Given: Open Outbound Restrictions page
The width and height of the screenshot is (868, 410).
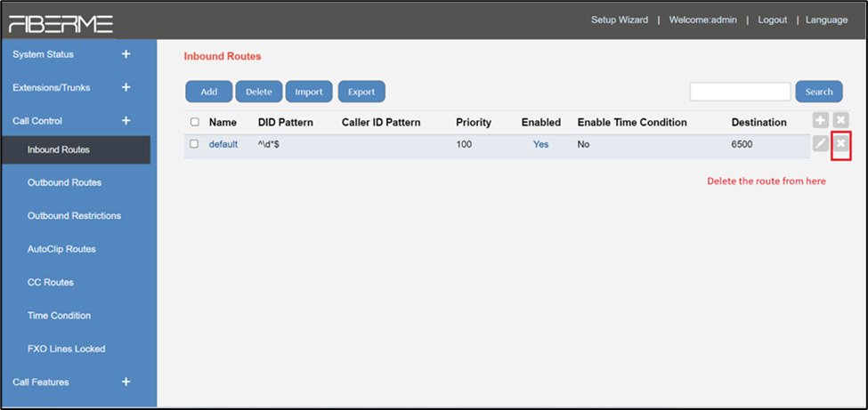Looking at the screenshot, I should tap(74, 216).
